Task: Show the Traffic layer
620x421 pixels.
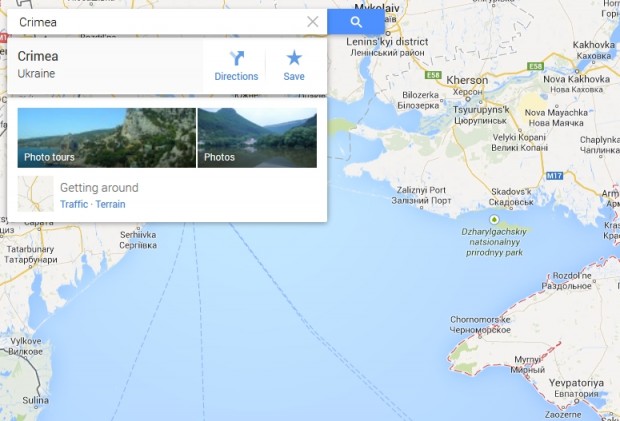Action: point(74,204)
